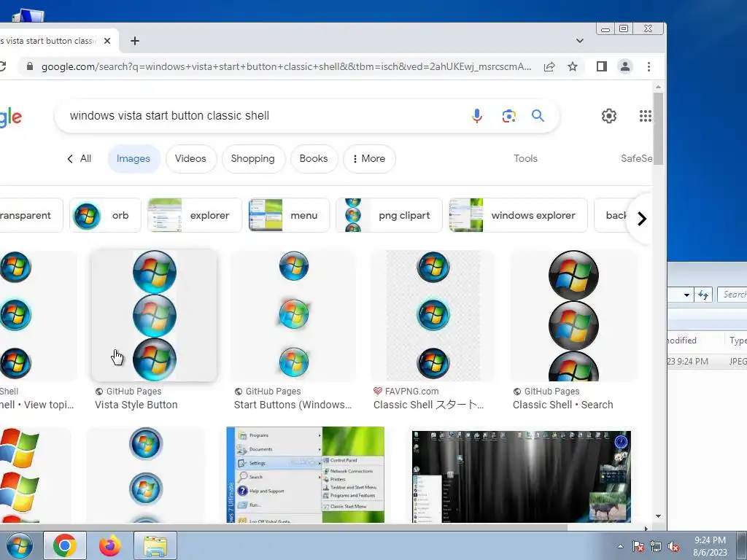Viewport: 747px width, 560px height.
Task: Bookmark this page with the star icon
Action: click(x=573, y=66)
